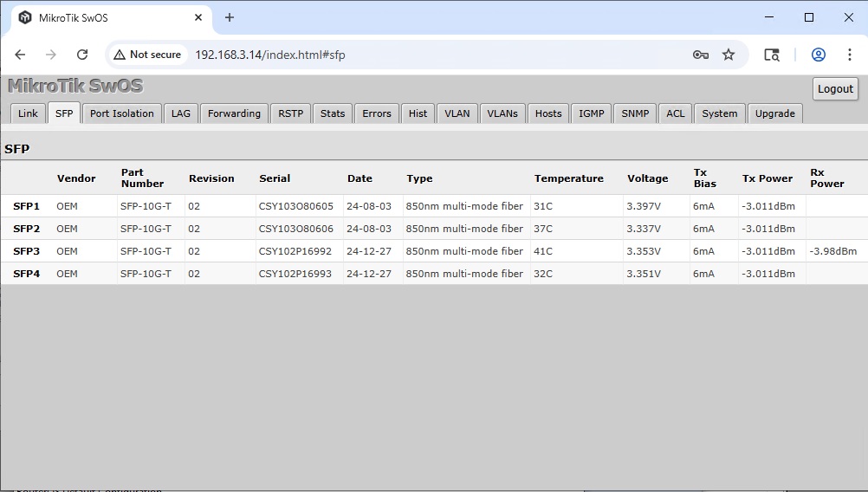Open the LAG tab
The width and height of the screenshot is (868, 492).
point(181,113)
